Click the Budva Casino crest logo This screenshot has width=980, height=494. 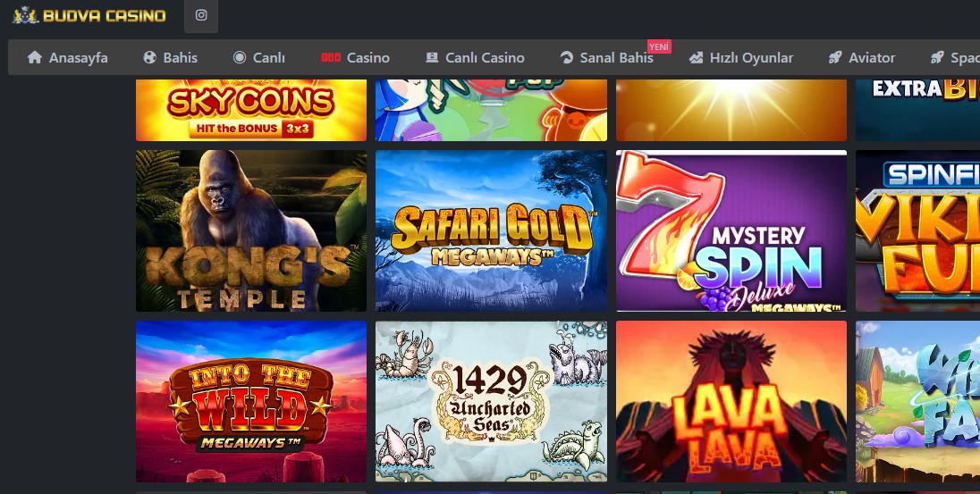click(x=26, y=15)
